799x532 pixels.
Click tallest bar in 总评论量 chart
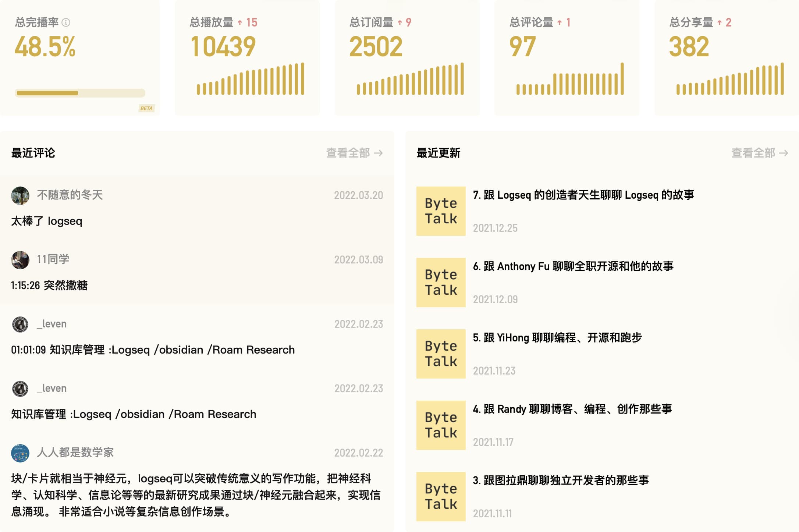622,79
